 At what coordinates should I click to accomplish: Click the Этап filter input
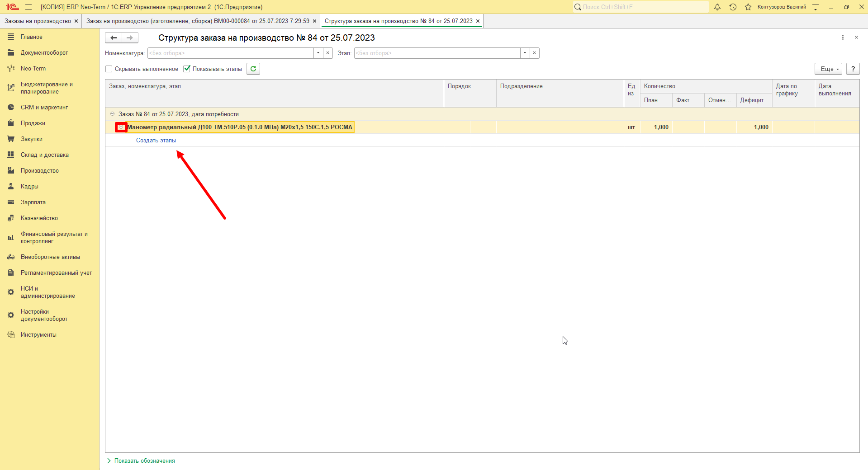437,53
